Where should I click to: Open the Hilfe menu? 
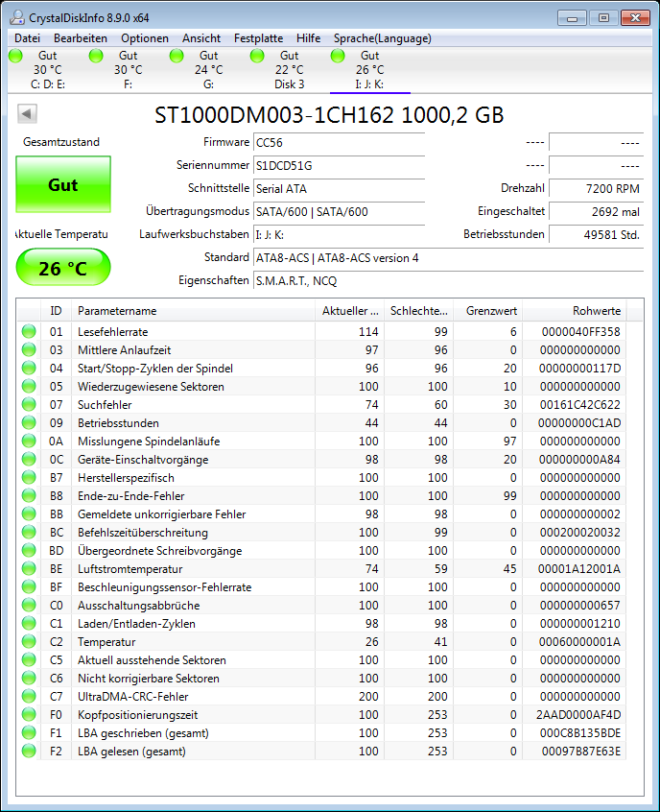click(308, 38)
